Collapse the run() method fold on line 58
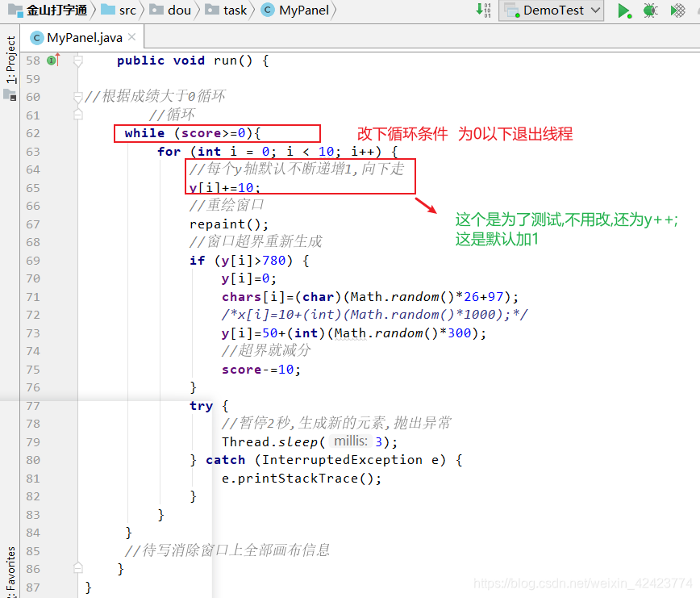 coord(78,61)
